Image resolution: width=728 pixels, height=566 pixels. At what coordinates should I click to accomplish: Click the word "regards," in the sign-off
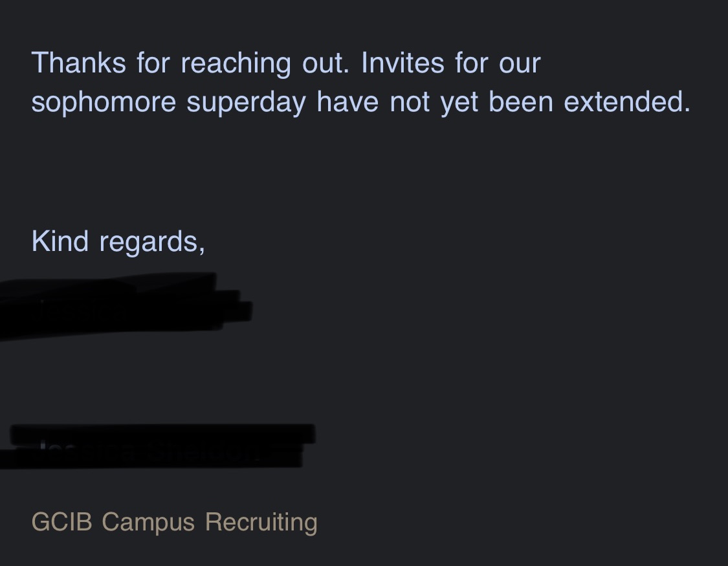(152, 243)
